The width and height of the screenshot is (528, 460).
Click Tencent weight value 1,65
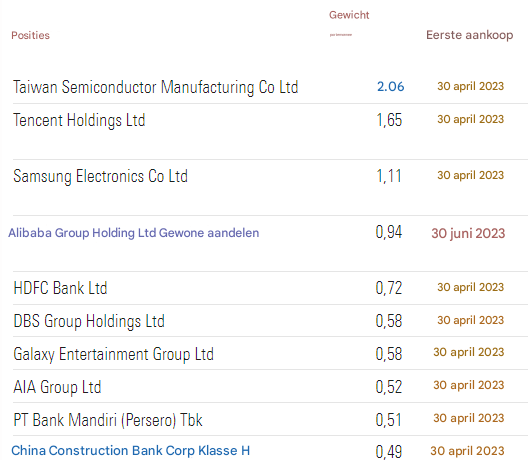coord(389,120)
